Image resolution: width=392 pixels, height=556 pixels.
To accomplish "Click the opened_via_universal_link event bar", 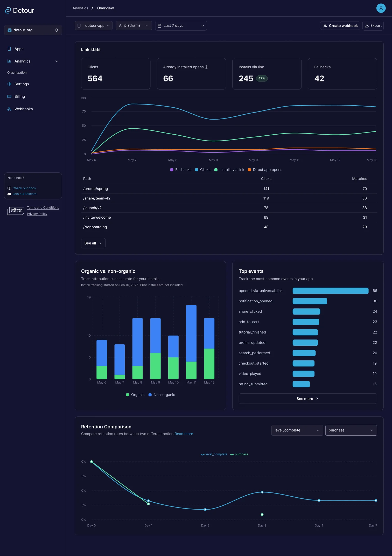I will pos(331,291).
